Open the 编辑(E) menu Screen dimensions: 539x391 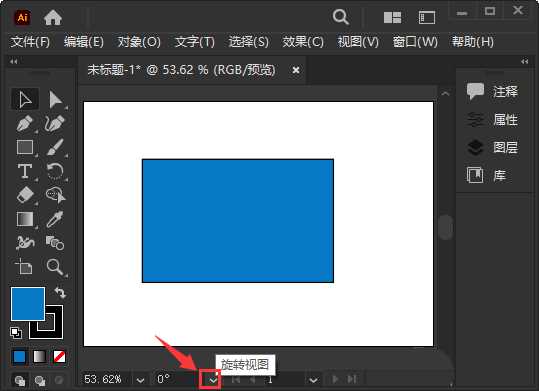pyautogui.click(x=84, y=42)
